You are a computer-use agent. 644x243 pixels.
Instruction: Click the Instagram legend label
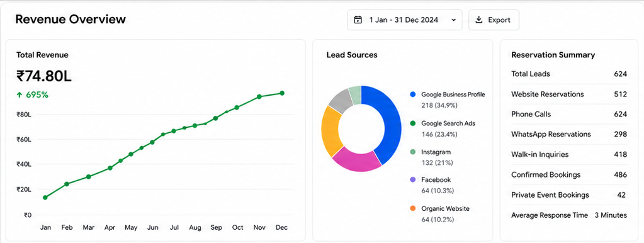pyautogui.click(x=436, y=152)
